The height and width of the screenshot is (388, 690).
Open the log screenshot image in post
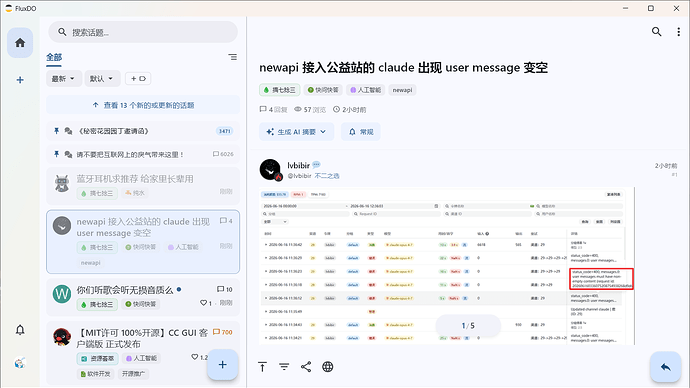click(447, 266)
